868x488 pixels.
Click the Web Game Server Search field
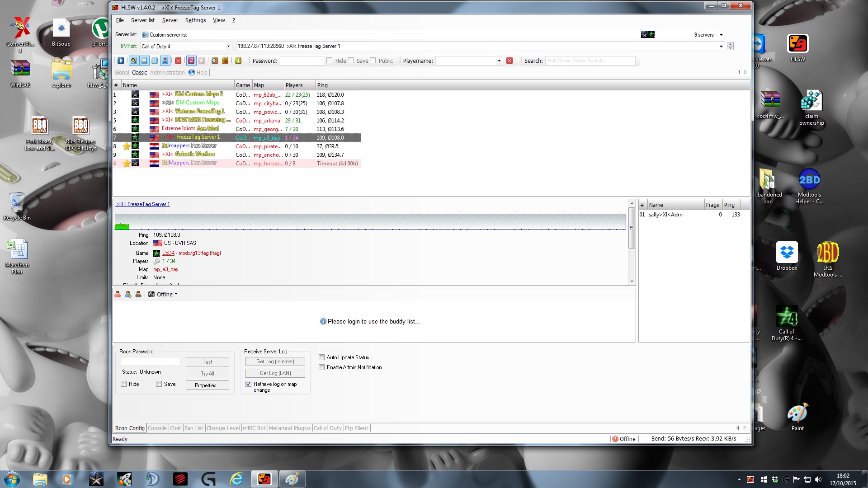[590, 61]
